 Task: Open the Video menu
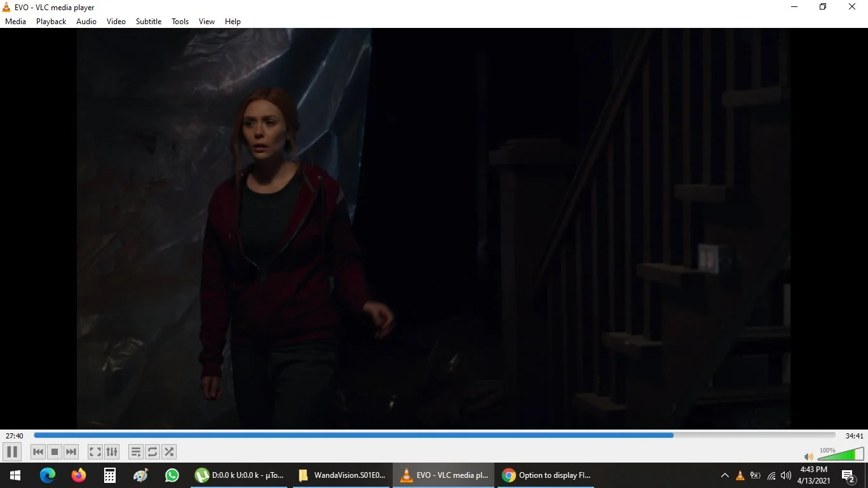pos(116,22)
